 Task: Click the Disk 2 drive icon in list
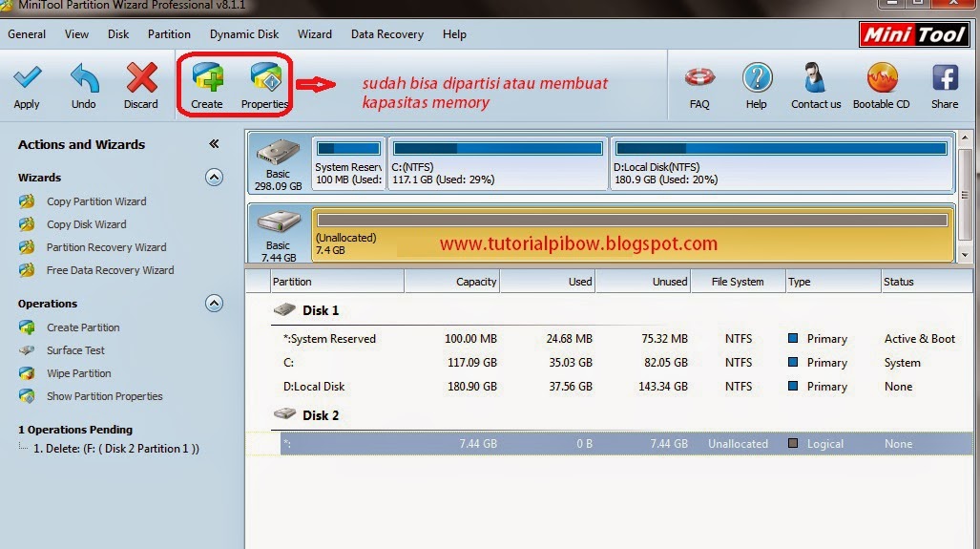click(x=284, y=414)
